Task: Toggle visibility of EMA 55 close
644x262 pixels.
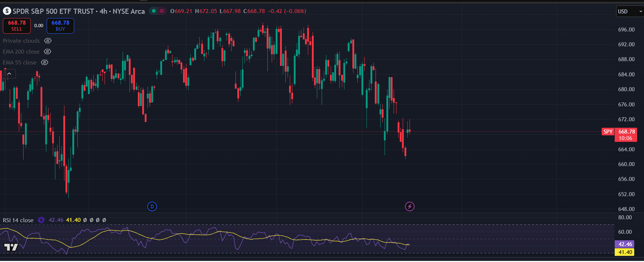Action: [x=45, y=63]
